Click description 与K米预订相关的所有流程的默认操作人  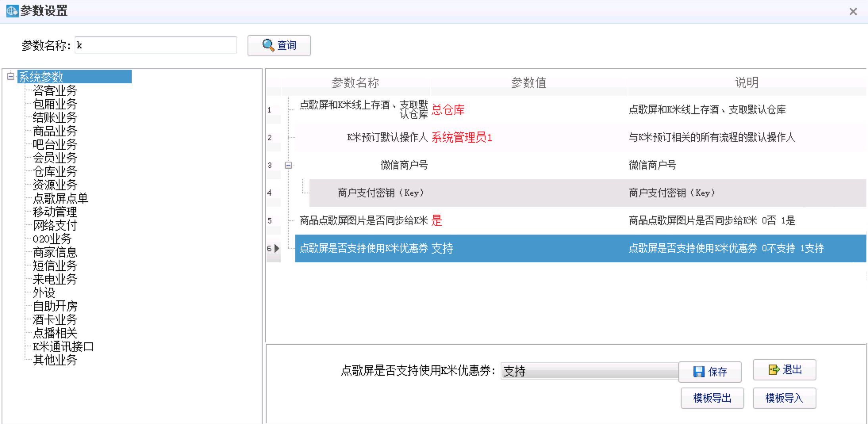tap(712, 138)
